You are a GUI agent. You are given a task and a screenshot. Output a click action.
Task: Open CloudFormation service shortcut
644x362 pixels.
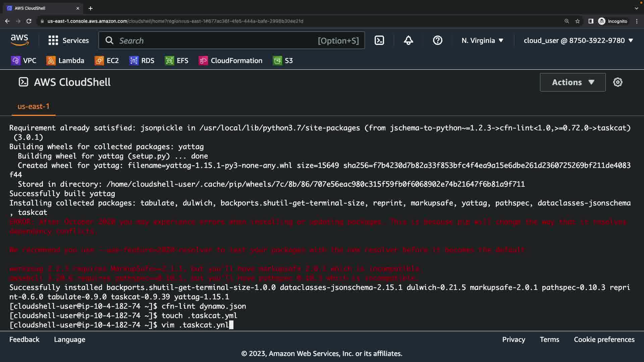(231, 61)
